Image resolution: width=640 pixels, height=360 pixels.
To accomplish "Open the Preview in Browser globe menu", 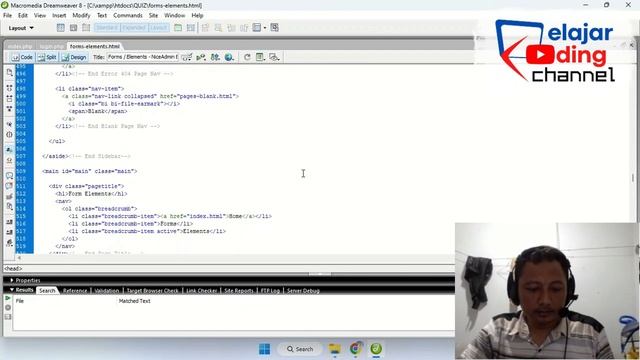I will coord(229,57).
